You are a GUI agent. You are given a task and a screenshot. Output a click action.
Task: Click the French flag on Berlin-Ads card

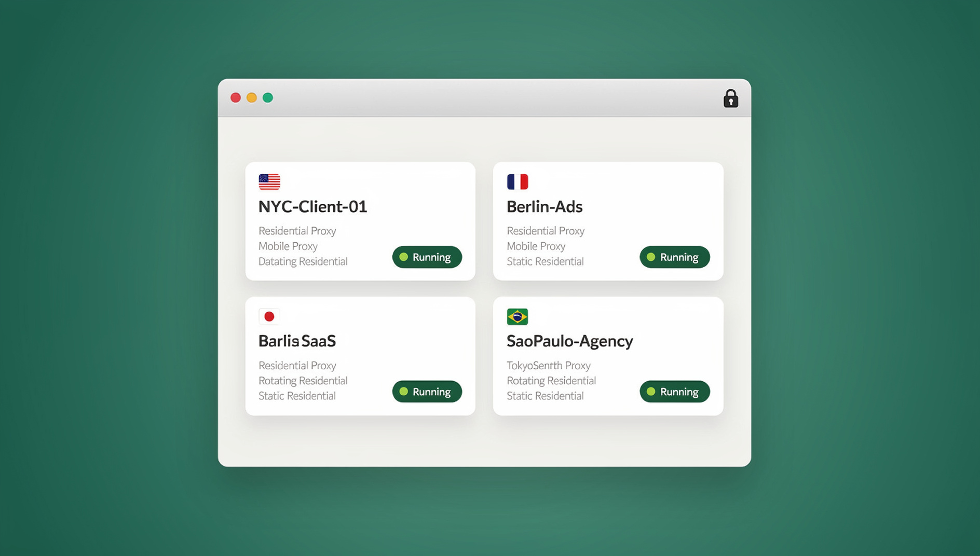click(x=517, y=182)
